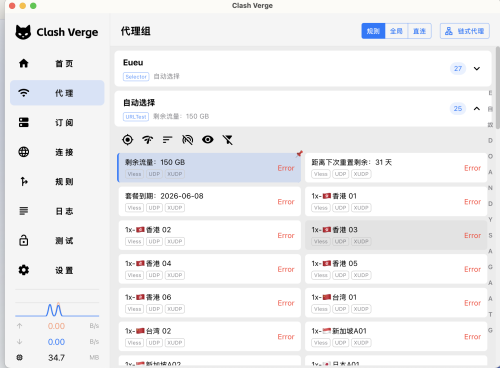Click the traffic graph in sidebar
Viewport: 500px width, 368px height.
click(57, 309)
